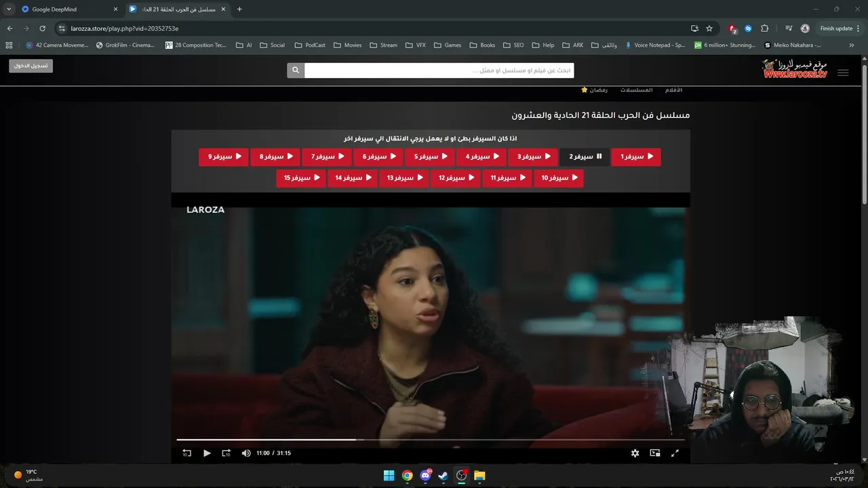Screen dimensions: 868x488
Task: Skip forward 10 seconds in the video
Action: [226, 453]
